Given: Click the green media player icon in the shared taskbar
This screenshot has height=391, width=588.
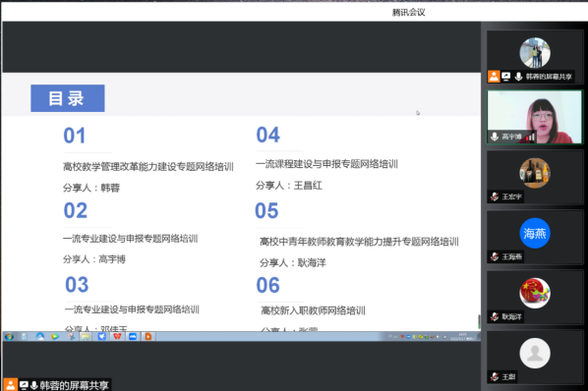Looking at the screenshot, I should coord(55,336).
